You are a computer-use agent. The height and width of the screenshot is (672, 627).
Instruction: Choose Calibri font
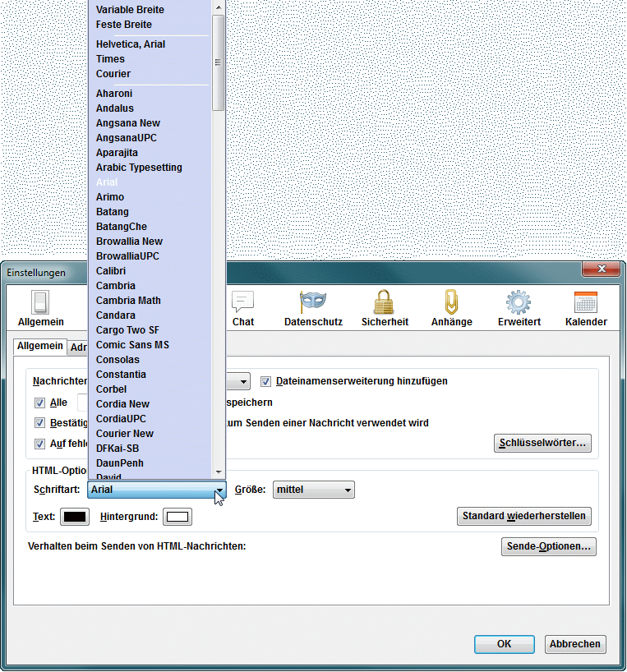[150, 271]
